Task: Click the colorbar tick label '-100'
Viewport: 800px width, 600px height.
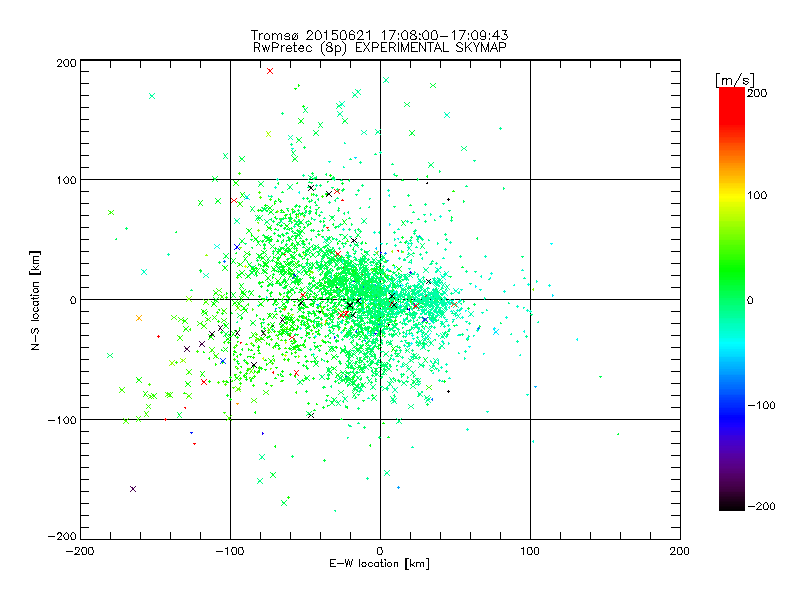Action: [761, 405]
